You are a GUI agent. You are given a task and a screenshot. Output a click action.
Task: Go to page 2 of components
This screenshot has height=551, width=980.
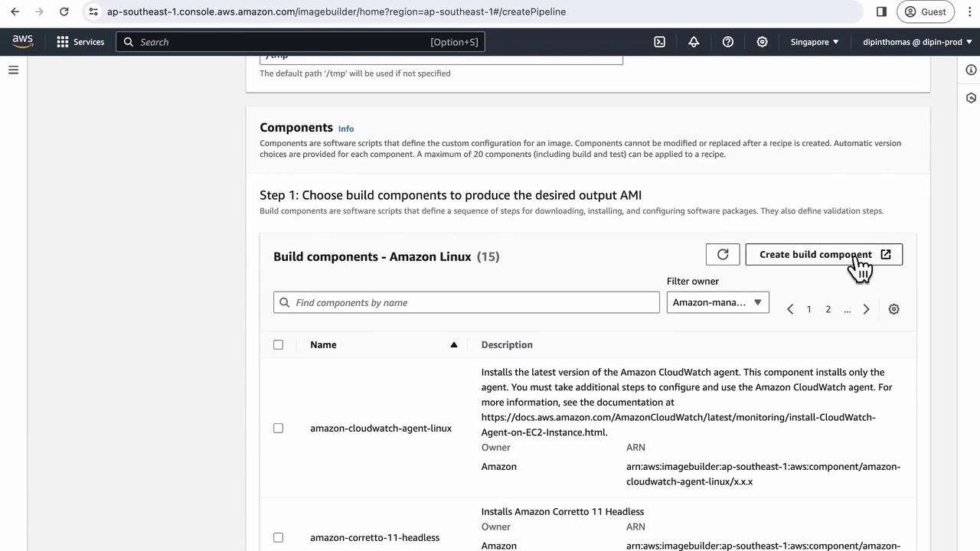[828, 309]
